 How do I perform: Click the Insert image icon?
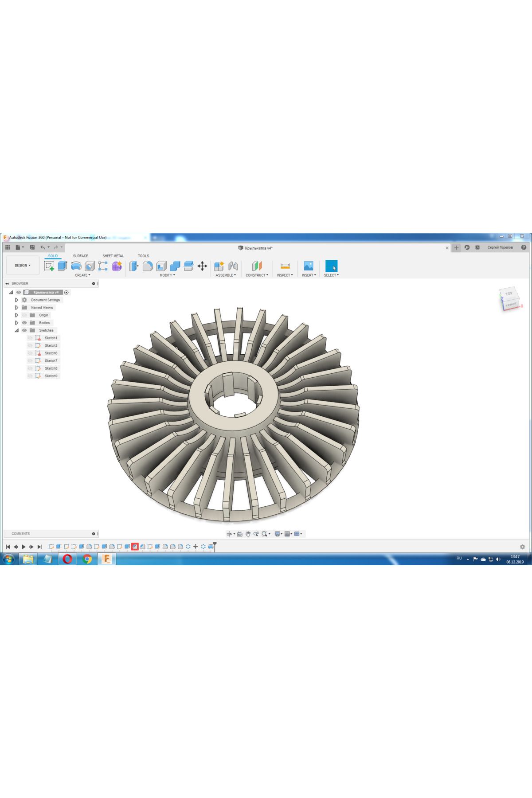pos(309,266)
